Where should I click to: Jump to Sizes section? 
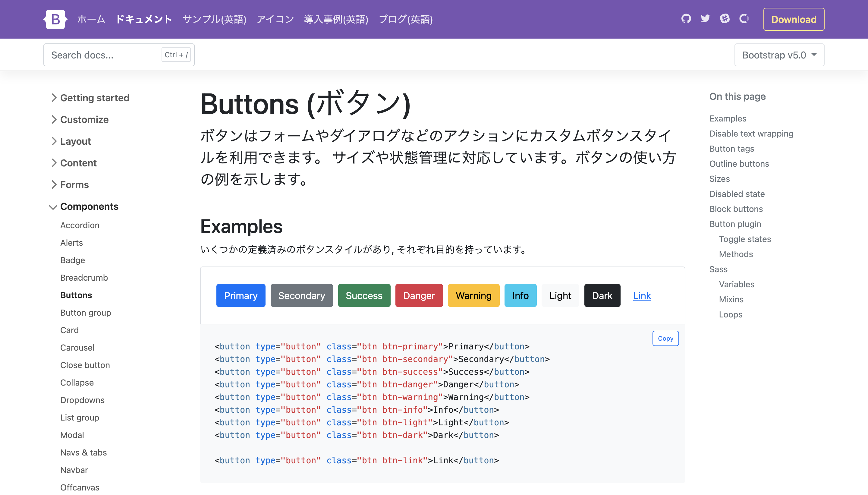[719, 179]
